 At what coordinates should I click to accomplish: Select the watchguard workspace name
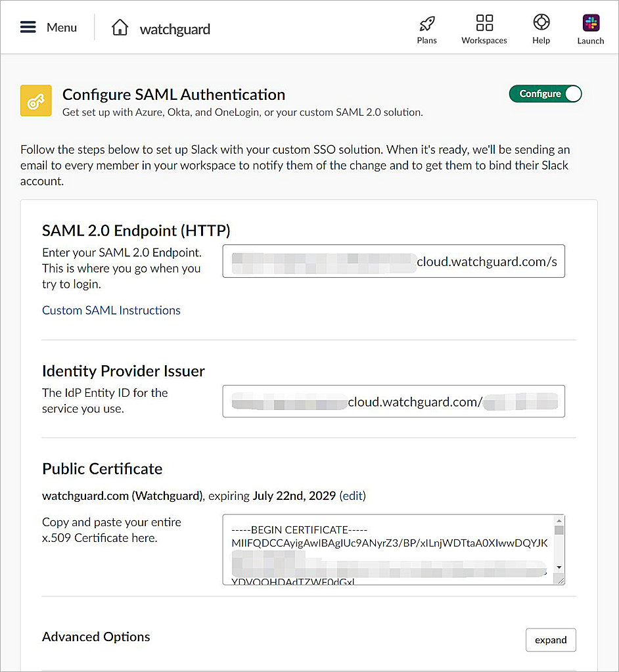coord(174,28)
